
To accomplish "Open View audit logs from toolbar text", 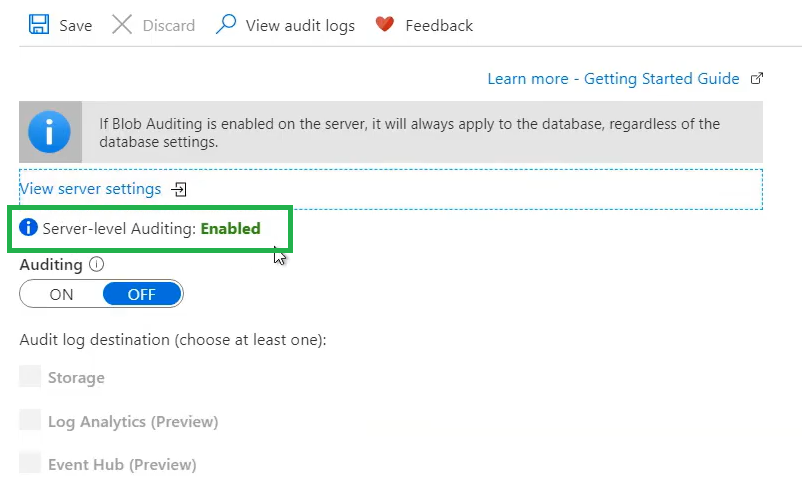I will 300,26.
